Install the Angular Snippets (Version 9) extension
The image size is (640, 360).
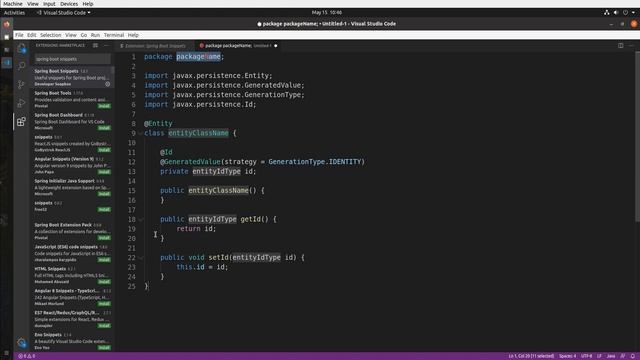(x=104, y=172)
